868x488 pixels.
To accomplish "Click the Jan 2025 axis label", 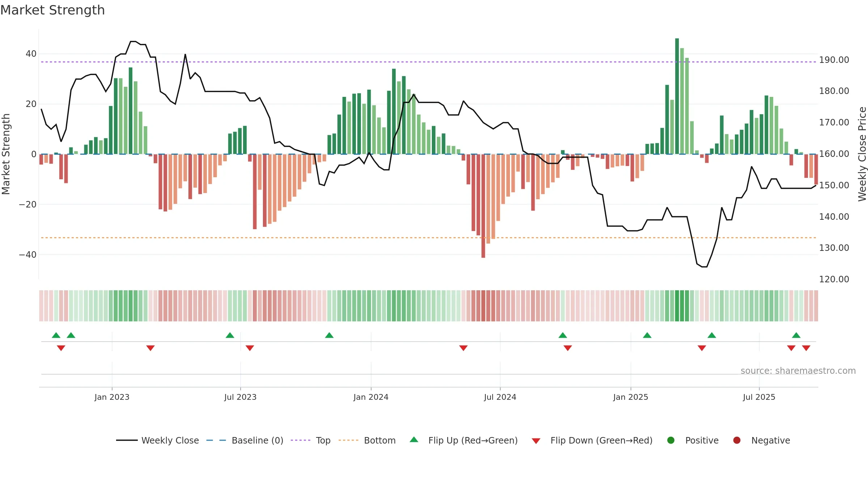I will point(631,397).
